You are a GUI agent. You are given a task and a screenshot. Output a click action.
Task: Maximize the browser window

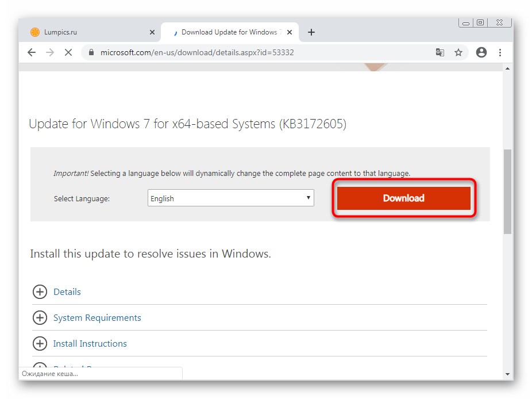coord(480,22)
